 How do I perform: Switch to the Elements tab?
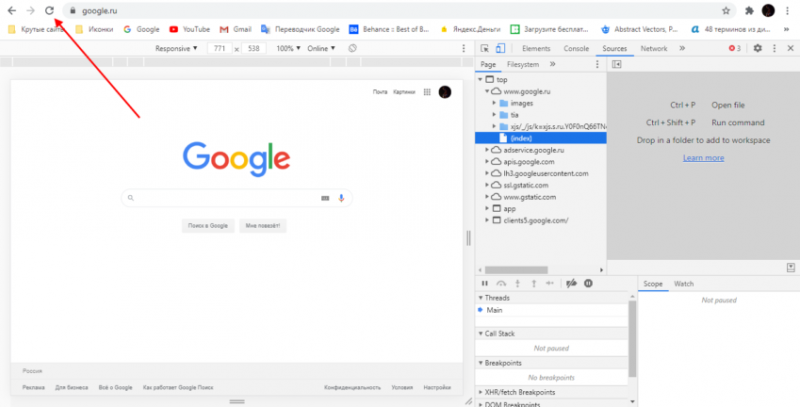point(536,48)
